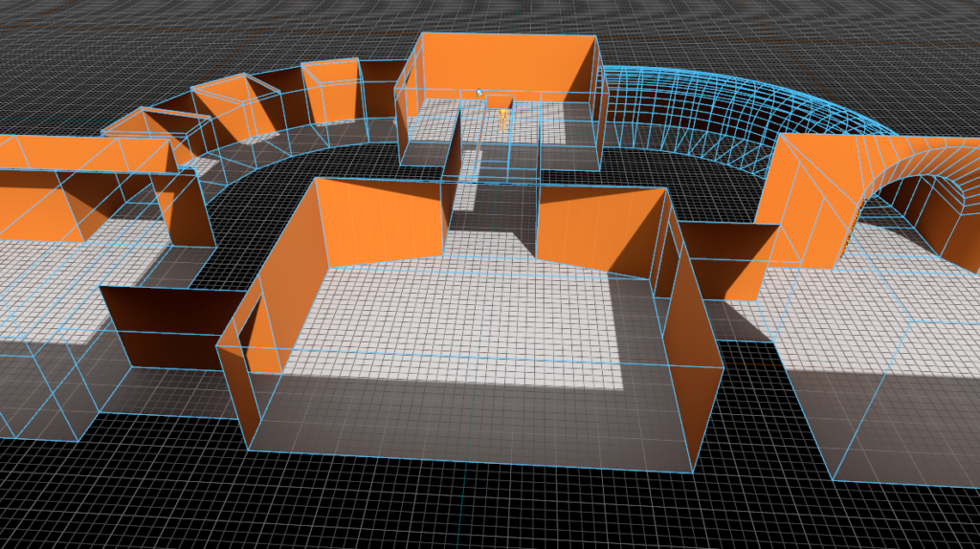Image resolution: width=980 pixels, height=549 pixels.
Task: Select the small orange doorway block behind mannequin
Action: pyautogui.click(x=499, y=100)
